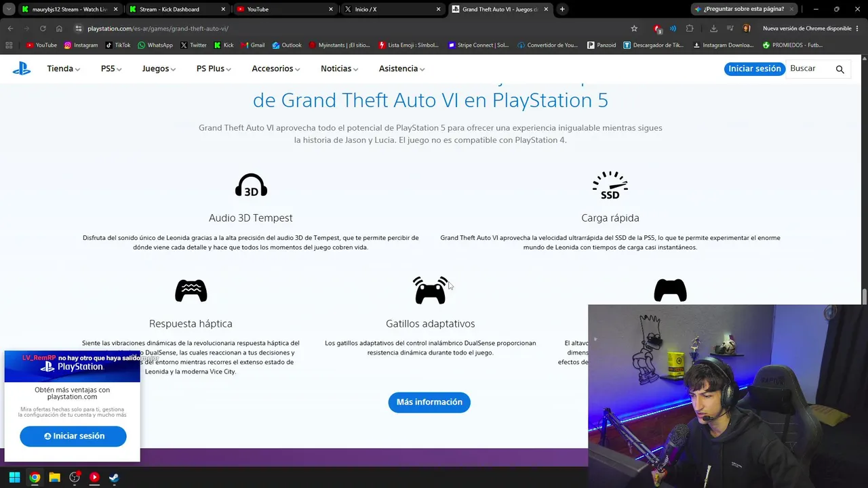This screenshot has width=868, height=488.
Task: Click the Audio 3D Tempest headphones icon
Action: pos(251,185)
